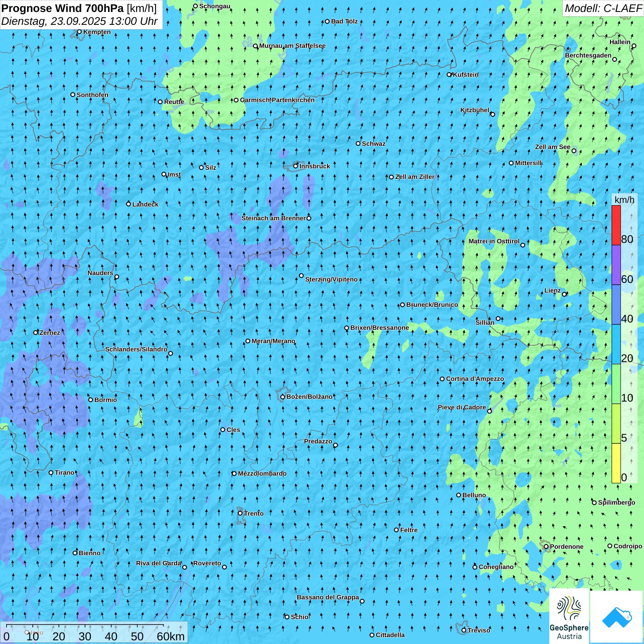
Task: Click the '60km' scale bar label
Action: pyautogui.click(x=171, y=636)
